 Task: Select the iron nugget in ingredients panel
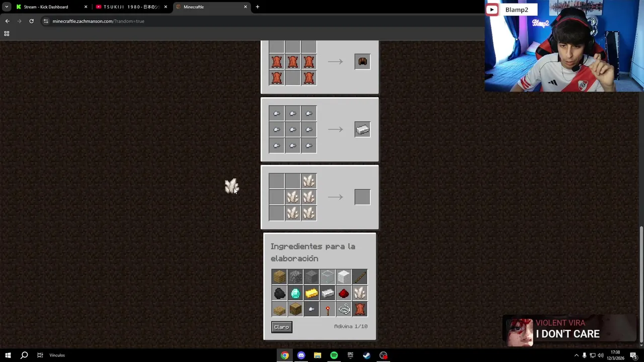click(x=311, y=309)
